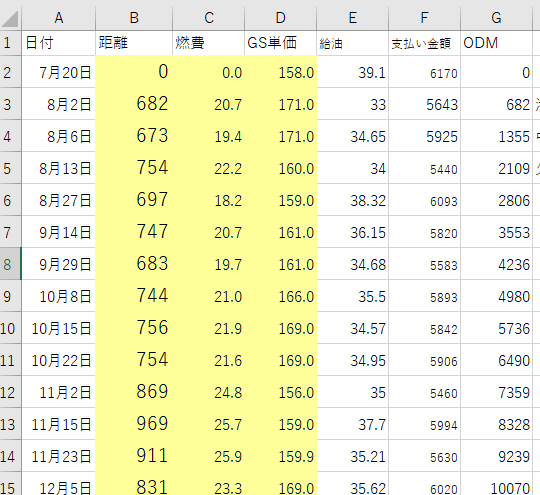
Task: Select payment cell showing 5925
Action: click(x=424, y=136)
